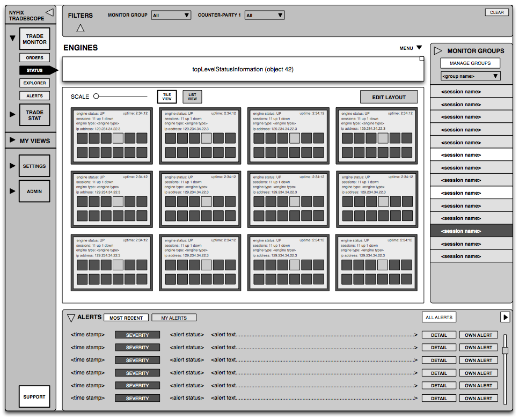
Task: Open the group name dropdown
Action: (470, 76)
